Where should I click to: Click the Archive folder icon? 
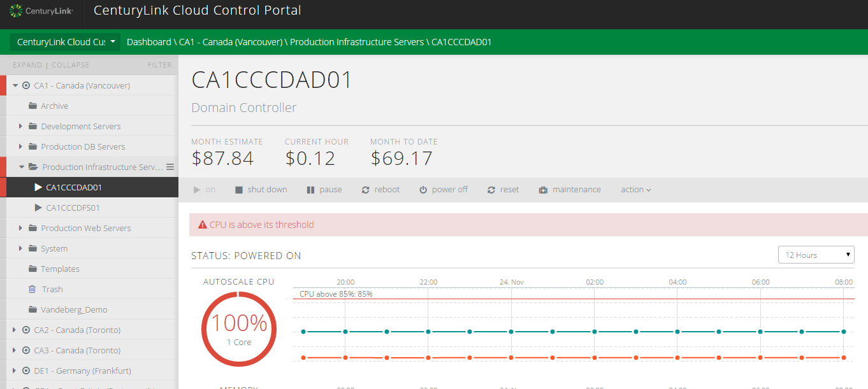click(x=33, y=106)
